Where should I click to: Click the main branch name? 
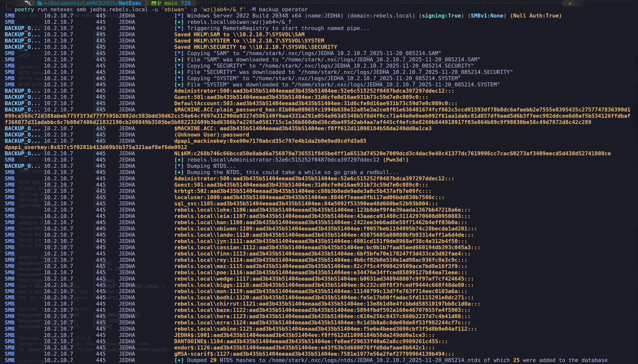(171, 3)
